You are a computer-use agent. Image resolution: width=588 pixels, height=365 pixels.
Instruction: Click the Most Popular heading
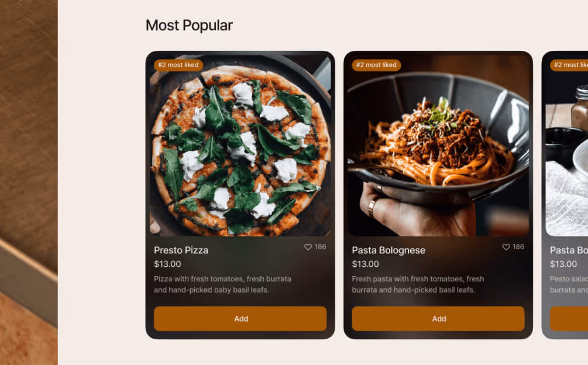coord(189,26)
